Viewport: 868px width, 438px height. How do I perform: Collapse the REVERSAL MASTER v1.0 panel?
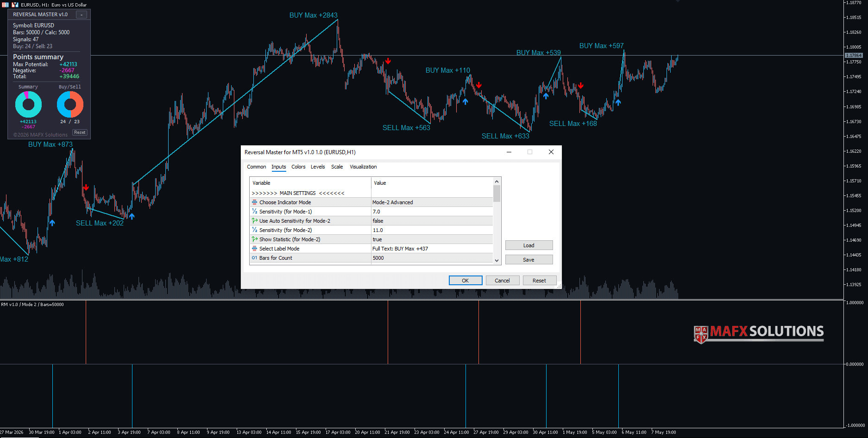(x=82, y=15)
